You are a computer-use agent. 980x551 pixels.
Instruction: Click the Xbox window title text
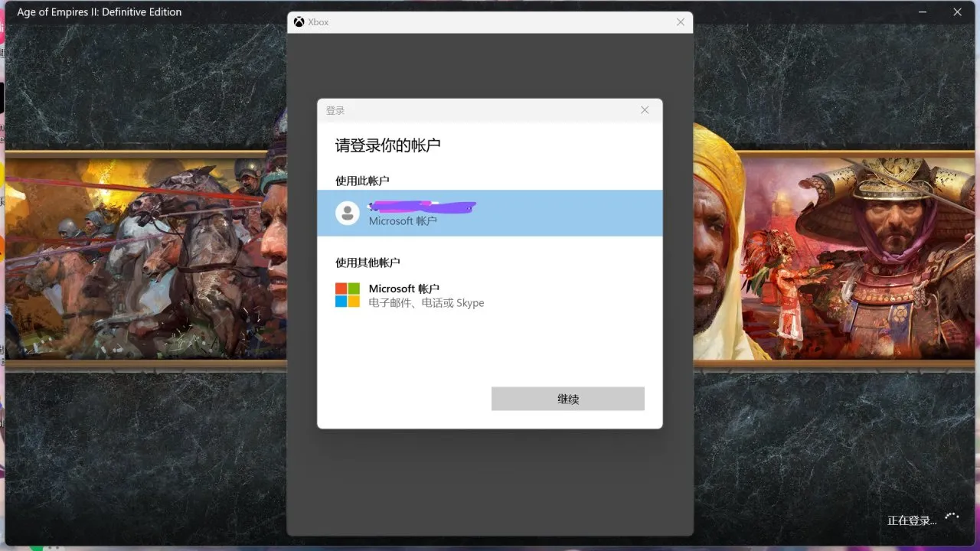[318, 22]
